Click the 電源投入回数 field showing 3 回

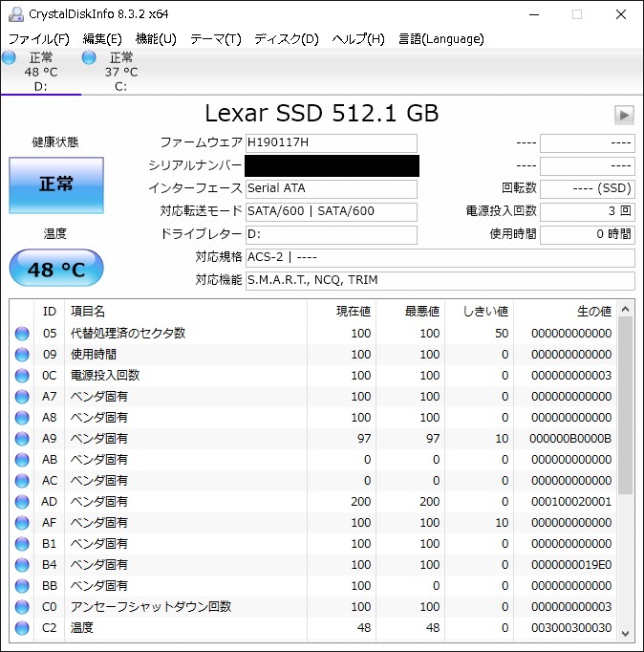[587, 211]
